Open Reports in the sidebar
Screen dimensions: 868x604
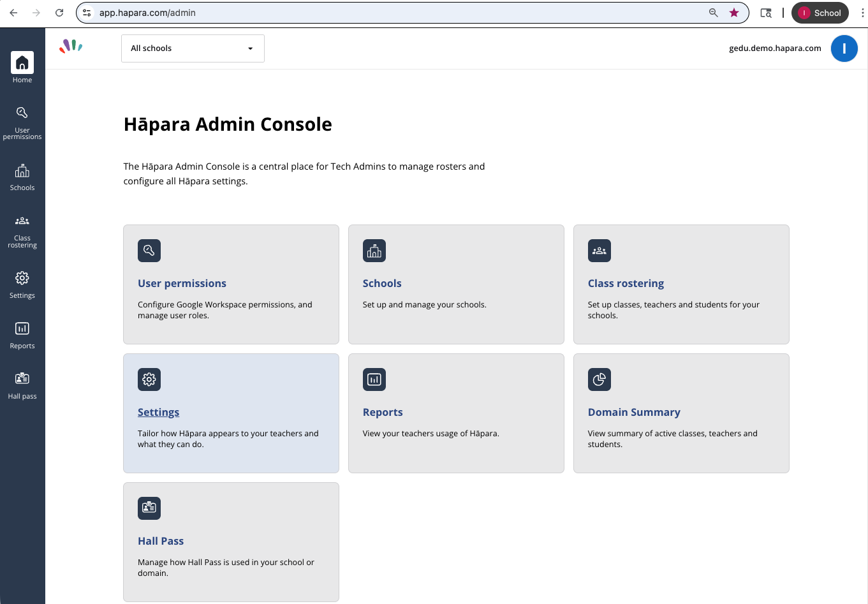click(22, 335)
